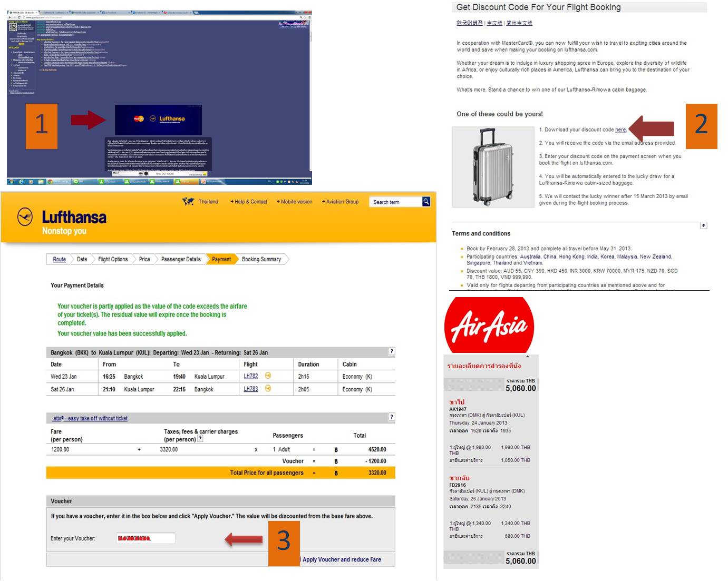Go to the Booking Summary step

[261, 259]
